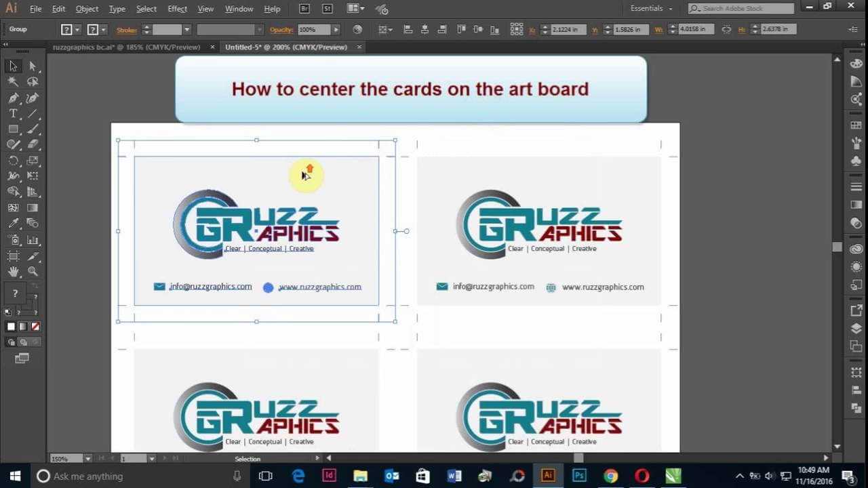This screenshot has width=868, height=488.
Task: Open the Symbols panel icon
Action: (x=856, y=161)
